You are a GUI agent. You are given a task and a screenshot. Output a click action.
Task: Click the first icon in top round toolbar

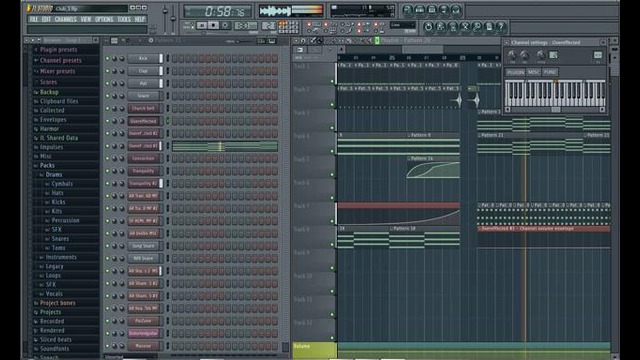coord(407,10)
